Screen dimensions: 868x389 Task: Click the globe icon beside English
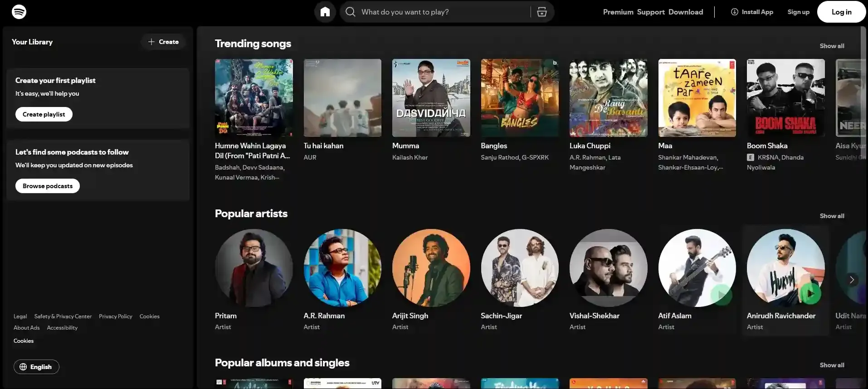coord(23,367)
